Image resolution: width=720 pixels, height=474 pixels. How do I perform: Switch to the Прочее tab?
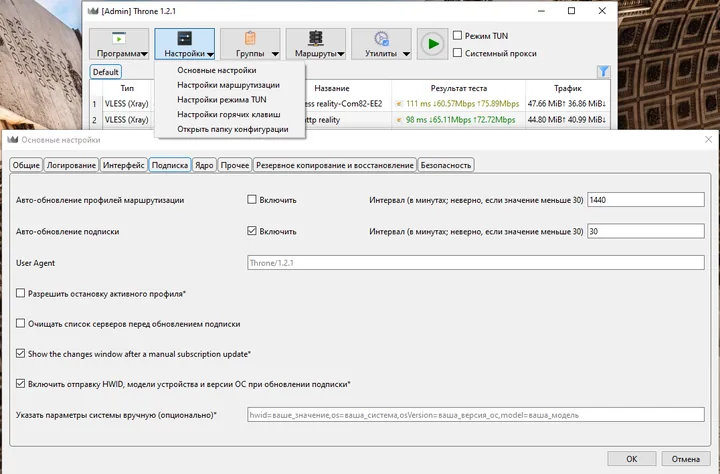point(235,165)
